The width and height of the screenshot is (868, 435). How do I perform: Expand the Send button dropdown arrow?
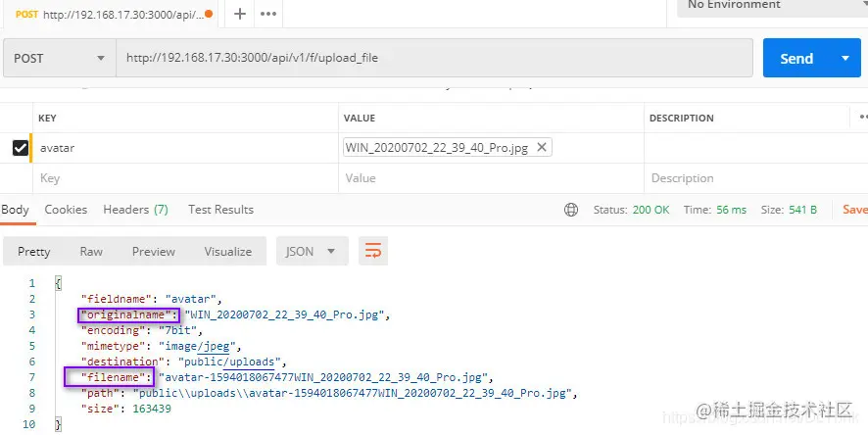(x=845, y=58)
